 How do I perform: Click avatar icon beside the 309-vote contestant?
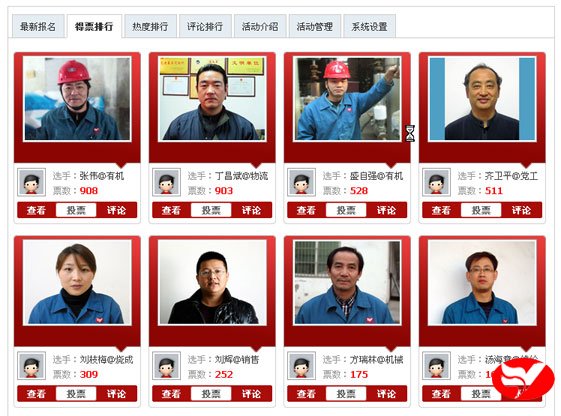point(31,366)
